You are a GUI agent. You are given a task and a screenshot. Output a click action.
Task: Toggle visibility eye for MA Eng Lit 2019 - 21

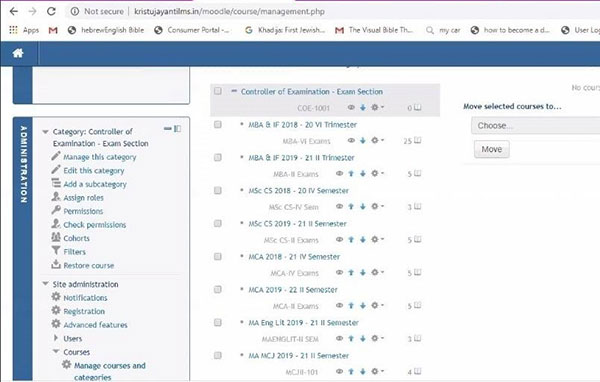click(339, 338)
